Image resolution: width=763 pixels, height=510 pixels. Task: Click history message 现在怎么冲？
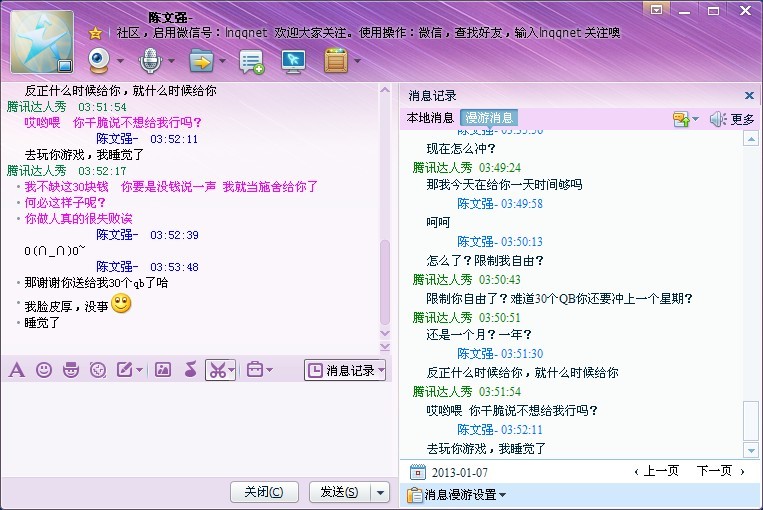point(461,148)
